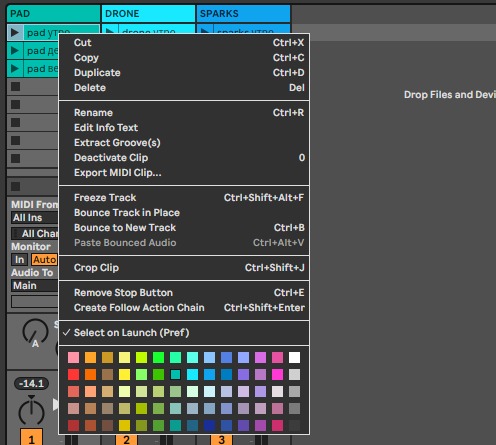Pick the bright red swatch in second row
496x445 pixels.
click(x=73, y=374)
